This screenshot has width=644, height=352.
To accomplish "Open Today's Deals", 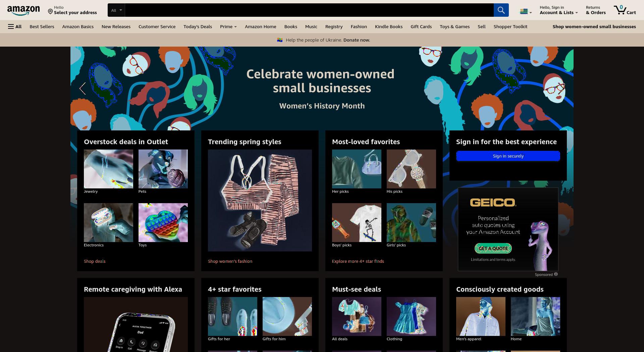I will [x=198, y=26].
